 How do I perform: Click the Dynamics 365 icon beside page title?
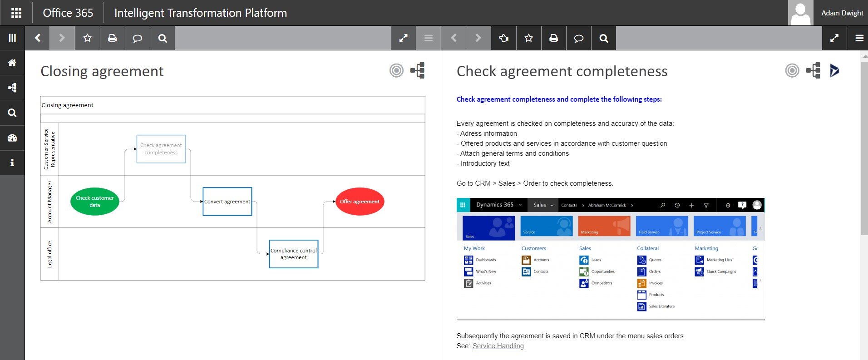click(x=834, y=71)
